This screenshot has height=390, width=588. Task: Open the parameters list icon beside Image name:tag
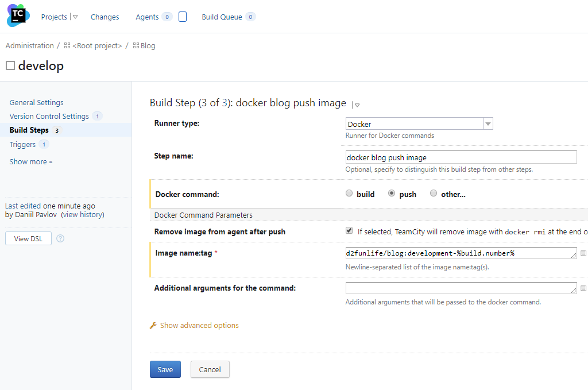tap(582, 253)
